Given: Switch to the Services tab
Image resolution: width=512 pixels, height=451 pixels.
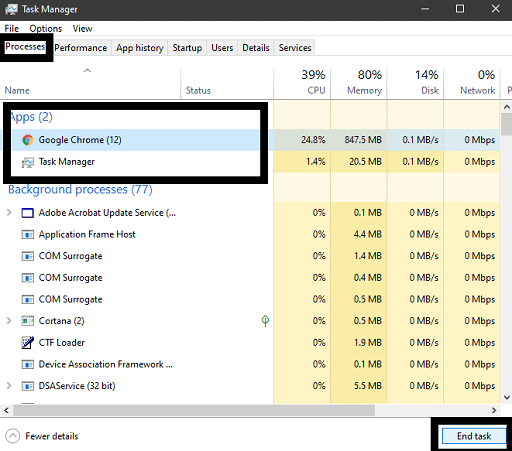Looking at the screenshot, I should [x=295, y=48].
